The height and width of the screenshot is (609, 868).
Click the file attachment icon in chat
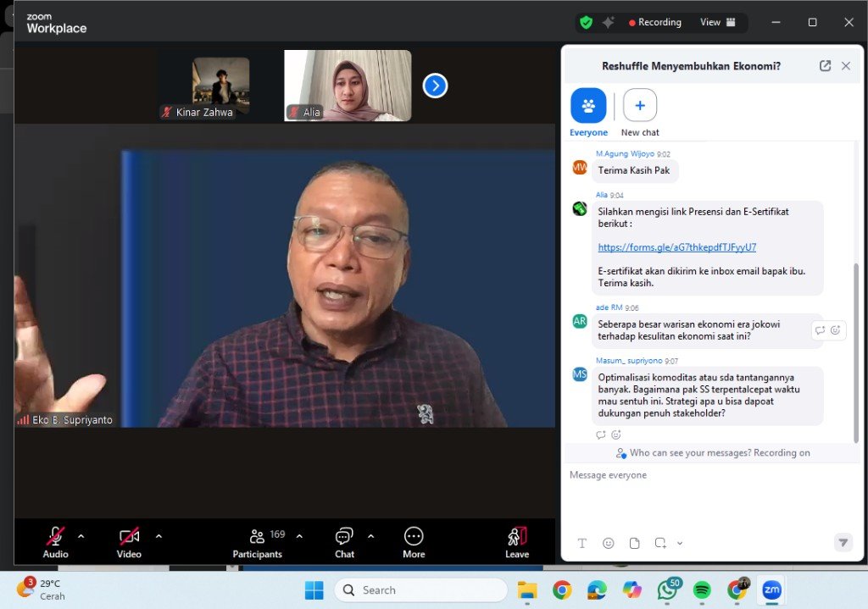pyautogui.click(x=634, y=543)
